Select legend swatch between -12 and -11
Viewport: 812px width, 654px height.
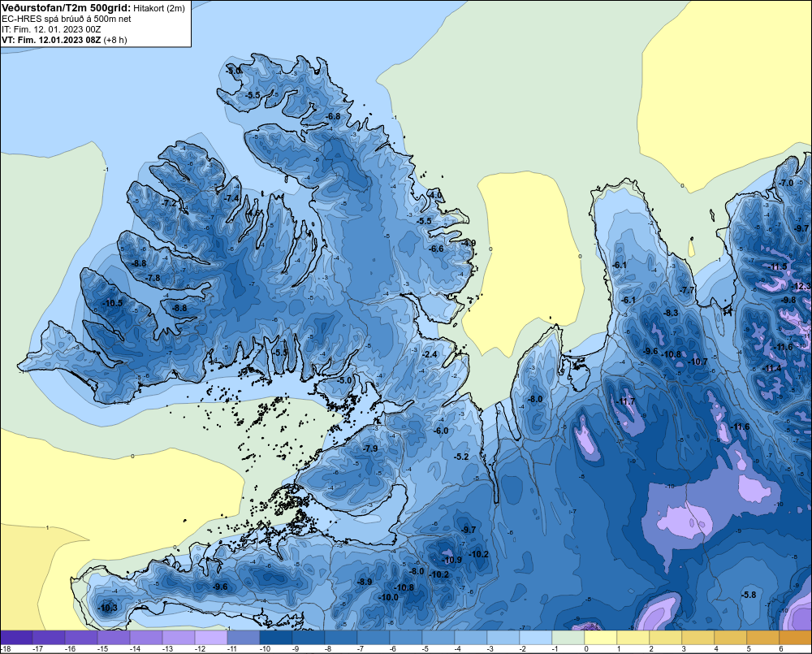211,638
